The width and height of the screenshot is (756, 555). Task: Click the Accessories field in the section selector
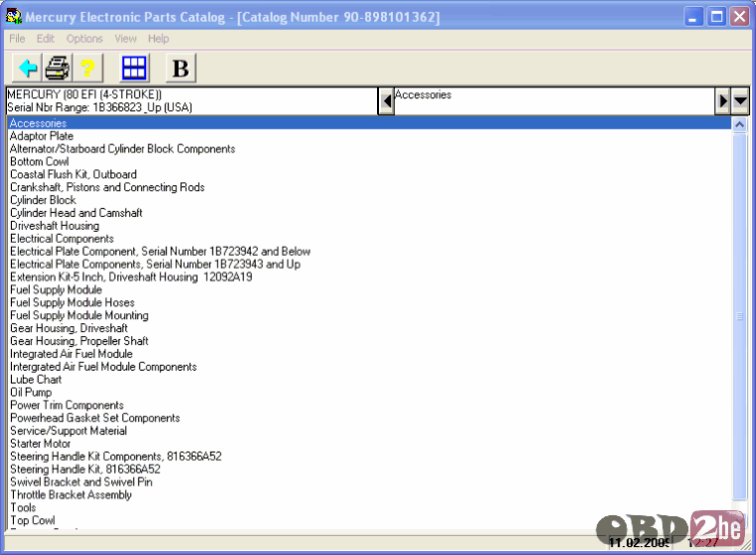[x=554, y=100]
